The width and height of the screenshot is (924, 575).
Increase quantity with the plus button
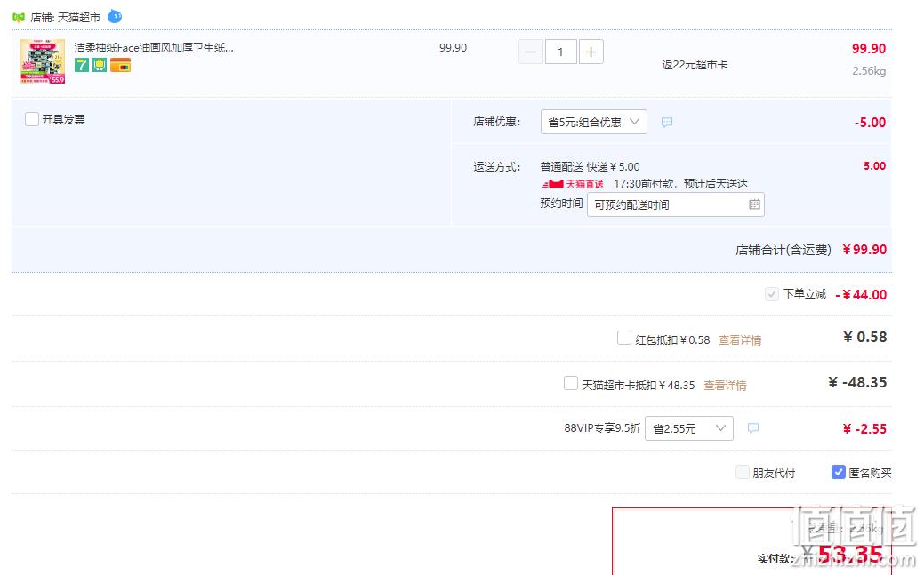pyautogui.click(x=591, y=52)
